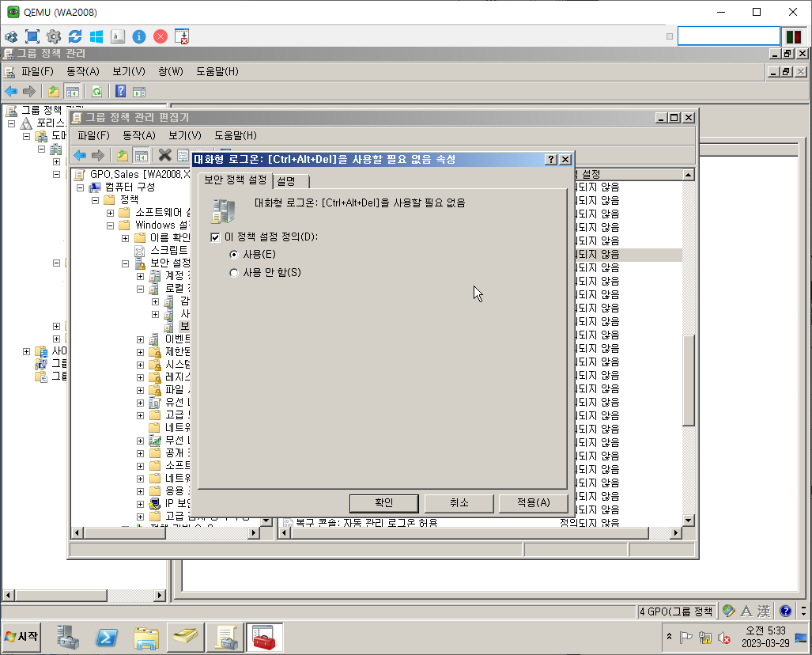Click up-one-level icon in policy editor toolbar
The width and height of the screenshot is (812, 655).
123,155
